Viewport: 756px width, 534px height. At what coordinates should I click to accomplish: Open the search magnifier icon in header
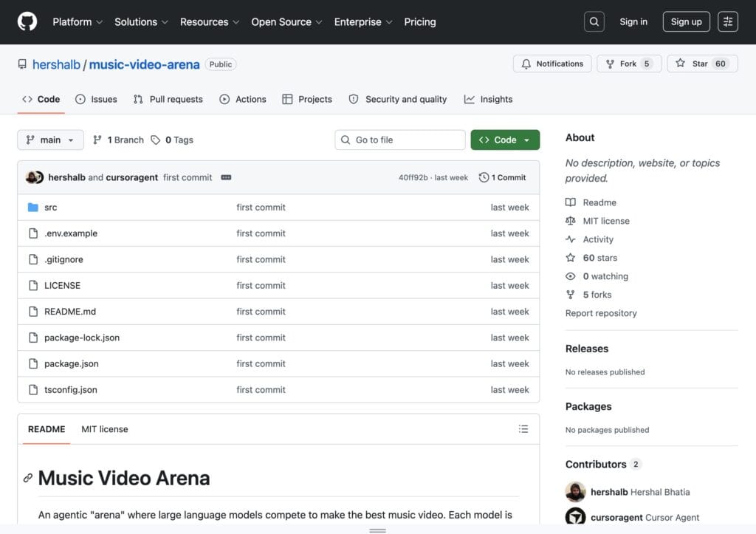pos(594,21)
